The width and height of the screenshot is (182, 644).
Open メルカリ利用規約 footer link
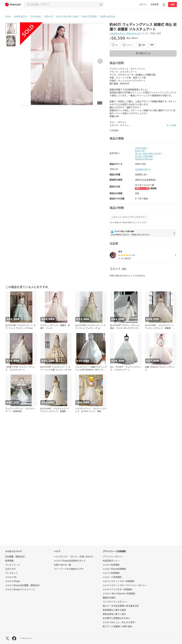coord(111,565)
